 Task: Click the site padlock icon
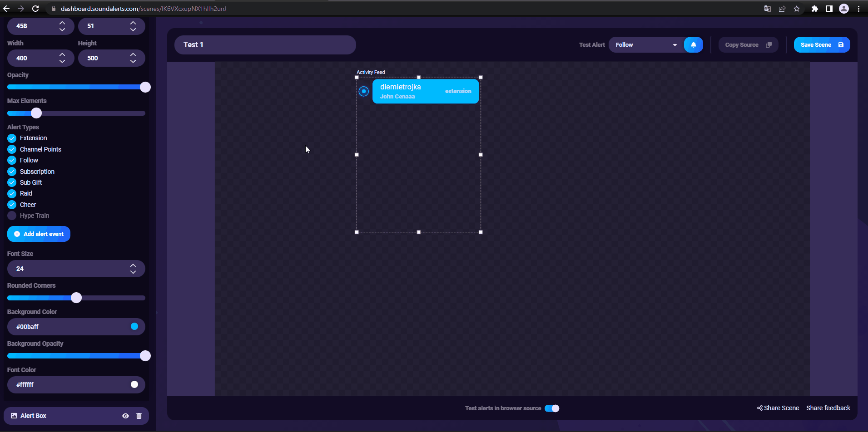(53, 9)
